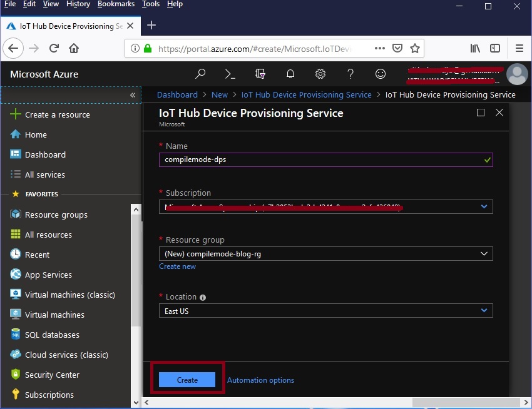Open the Notifications bell
This screenshot has width=532, height=409.
[x=290, y=73]
